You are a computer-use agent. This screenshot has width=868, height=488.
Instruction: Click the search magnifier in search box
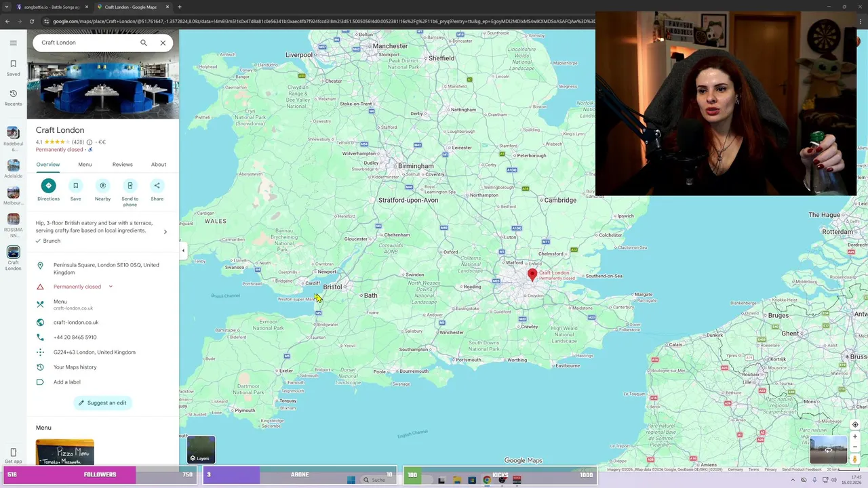(x=144, y=43)
